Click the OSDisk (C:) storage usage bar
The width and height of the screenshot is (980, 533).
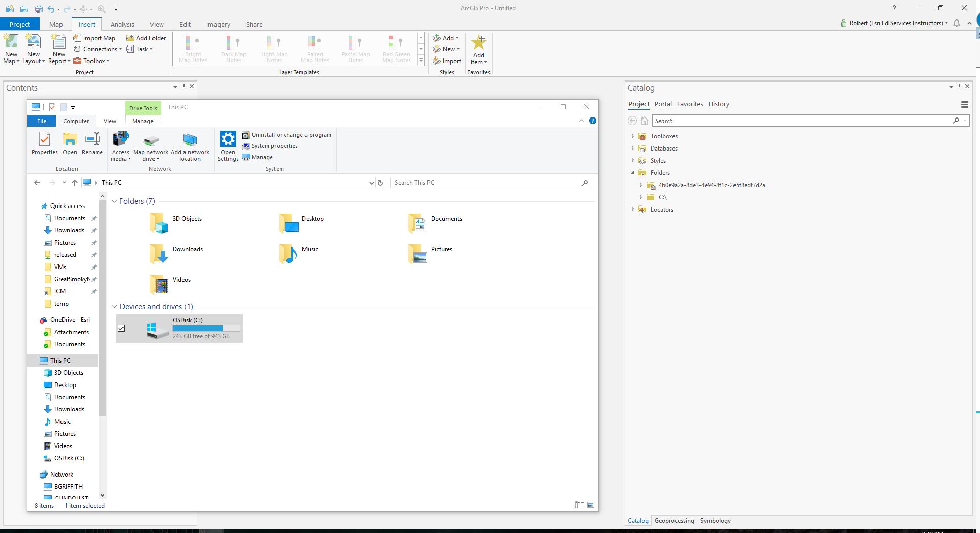(x=206, y=329)
